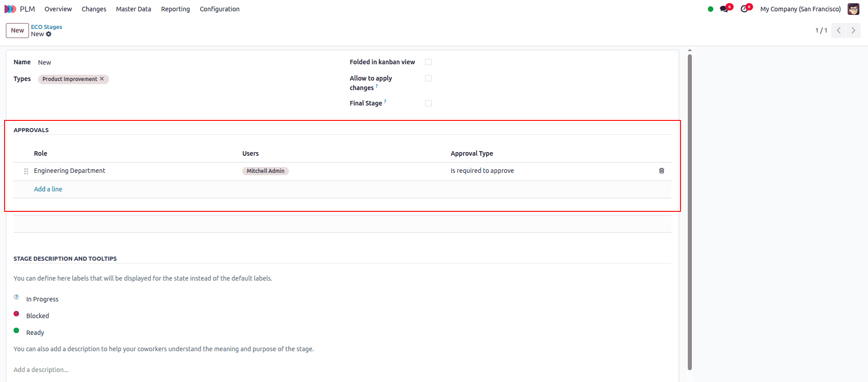Click Add a line in Approvals
This screenshot has width=868, height=382.
pos(48,189)
